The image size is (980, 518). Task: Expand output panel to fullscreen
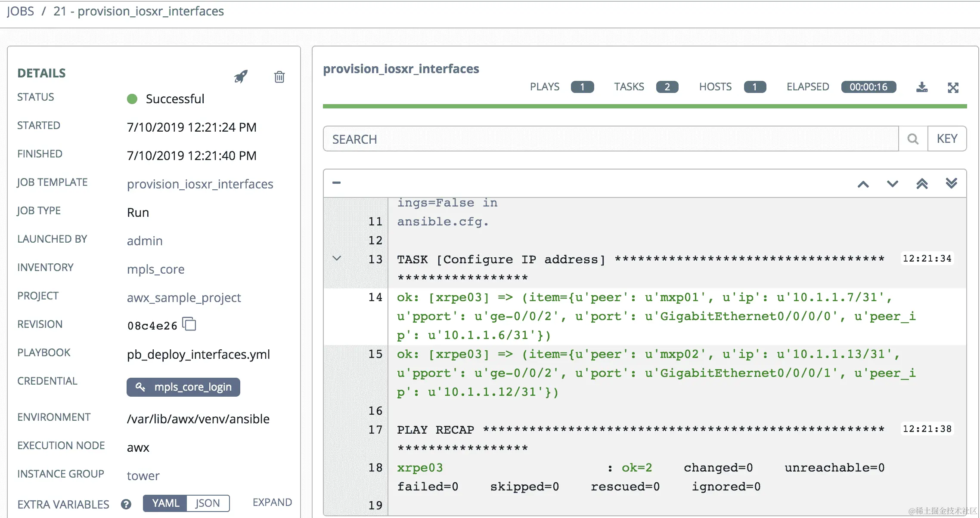pyautogui.click(x=953, y=87)
